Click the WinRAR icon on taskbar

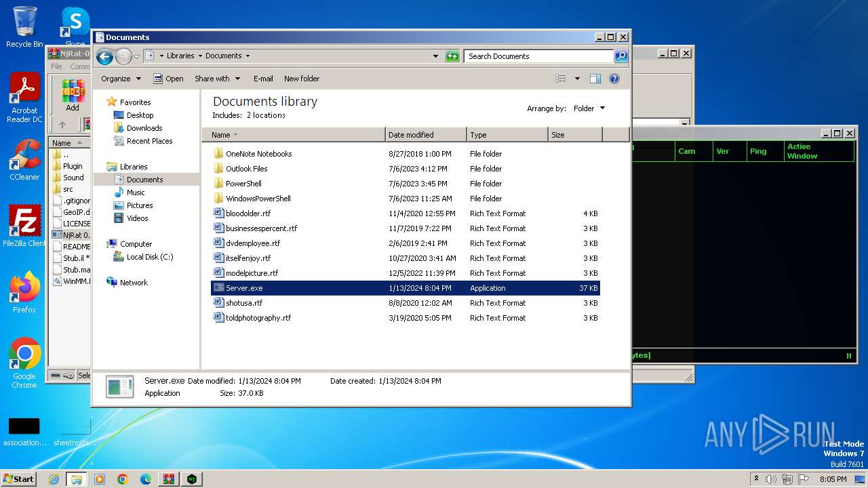pyautogui.click(x=169, y=479)
